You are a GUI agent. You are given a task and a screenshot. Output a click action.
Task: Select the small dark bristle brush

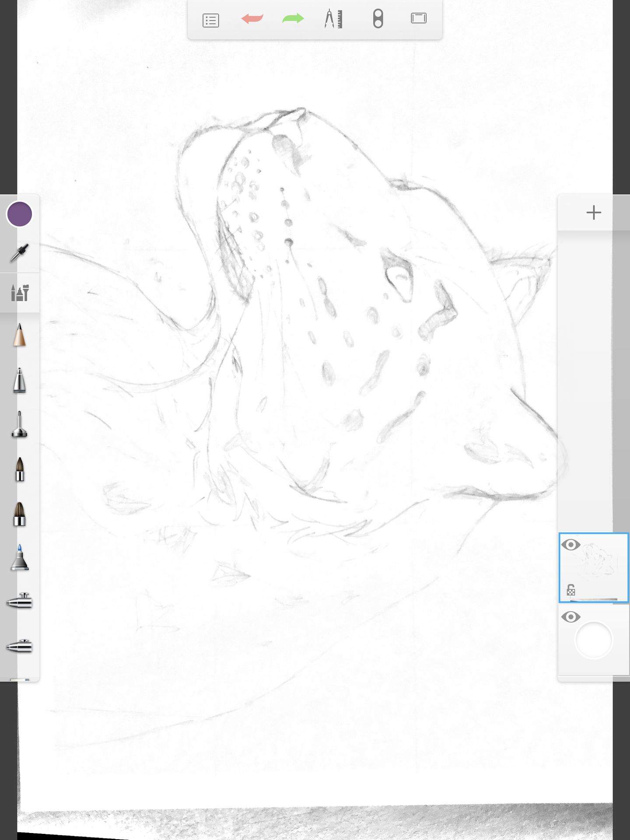pos(20,469)
